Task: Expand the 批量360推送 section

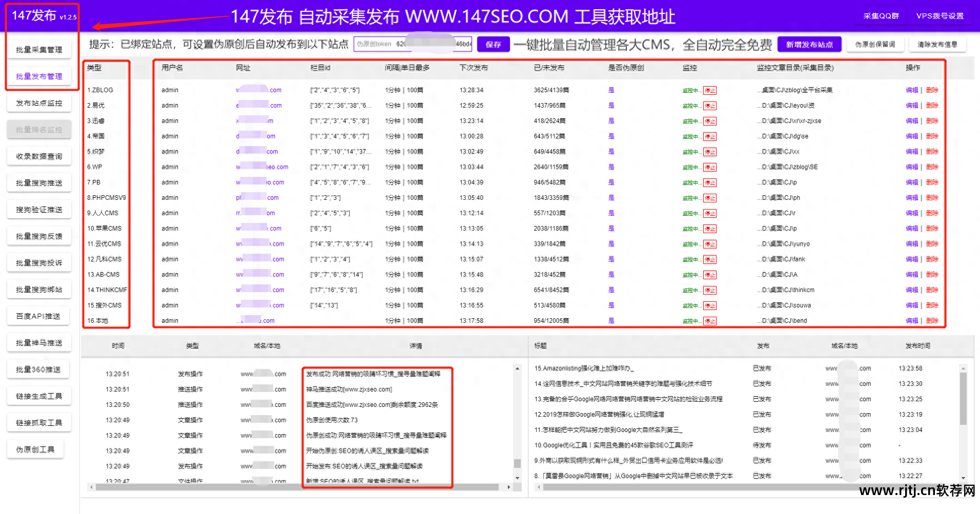Action: (38, 369)
